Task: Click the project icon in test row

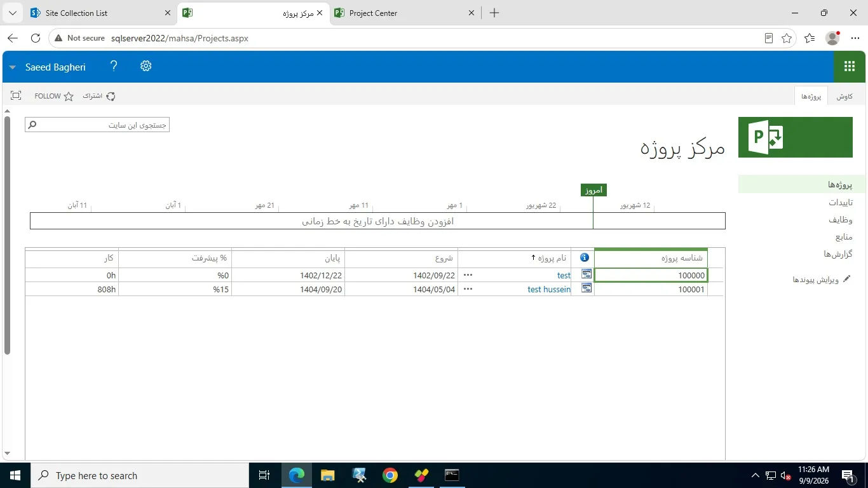Action: tap(587, 274)
